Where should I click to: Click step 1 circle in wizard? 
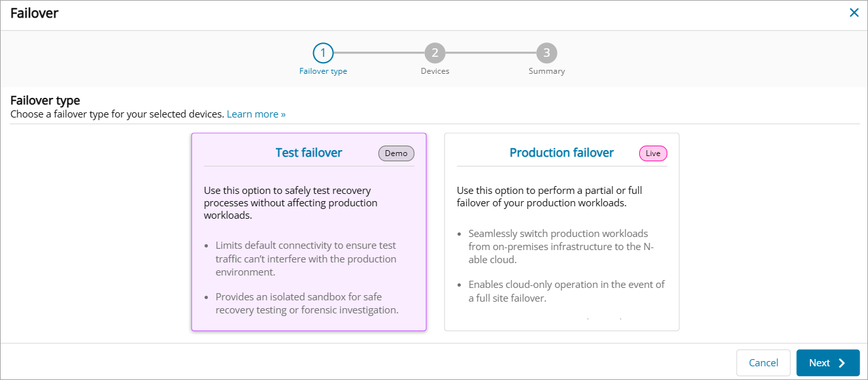[323, 53]
